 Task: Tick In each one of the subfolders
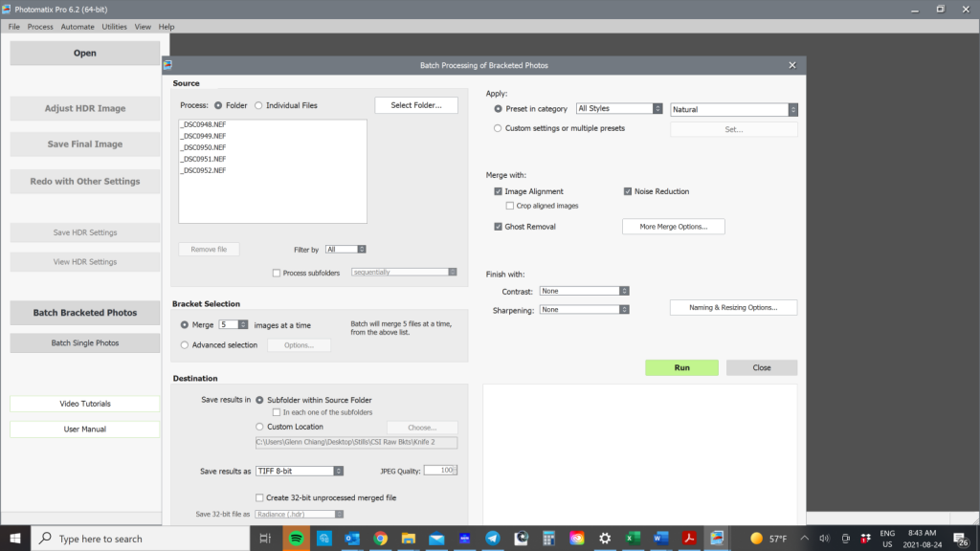coord(277,412)
